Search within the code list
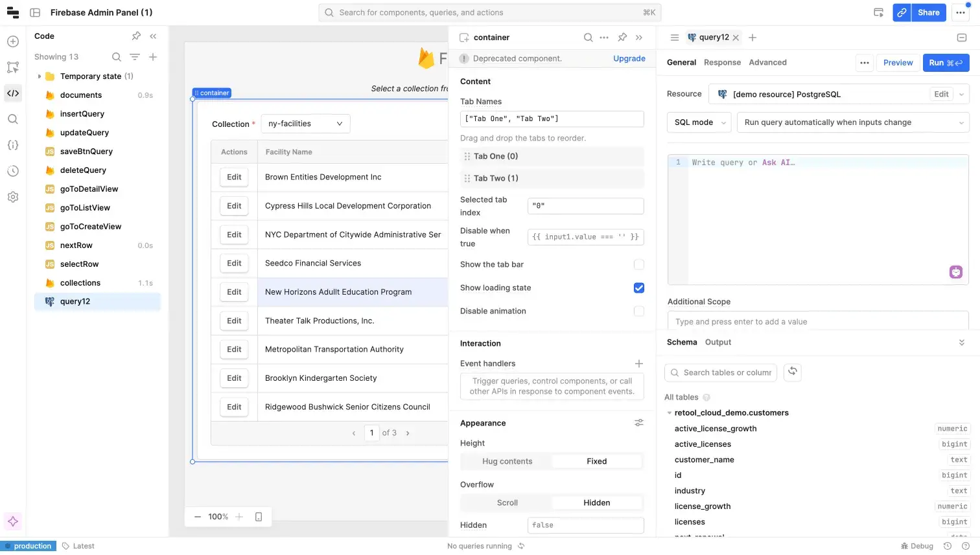 (117, 57)
